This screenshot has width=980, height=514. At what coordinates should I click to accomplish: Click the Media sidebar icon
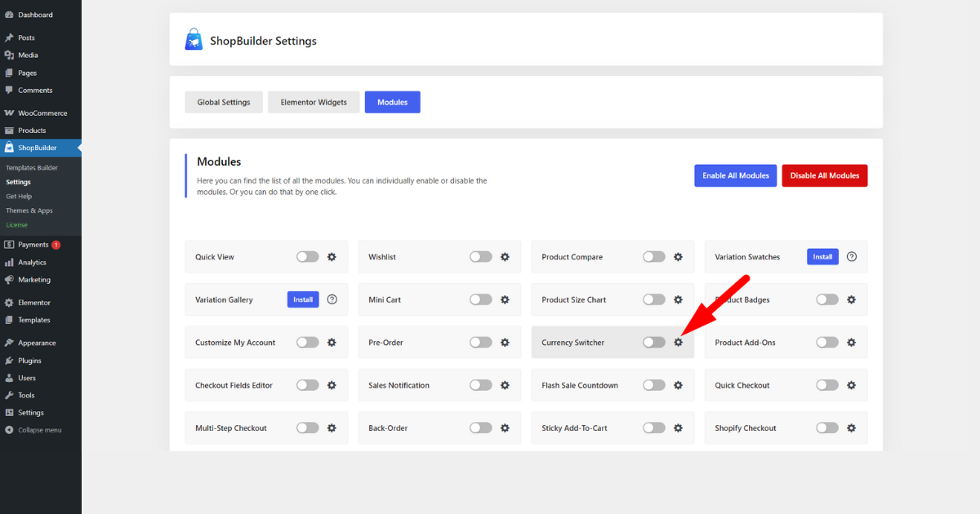[x=9, y=55]
